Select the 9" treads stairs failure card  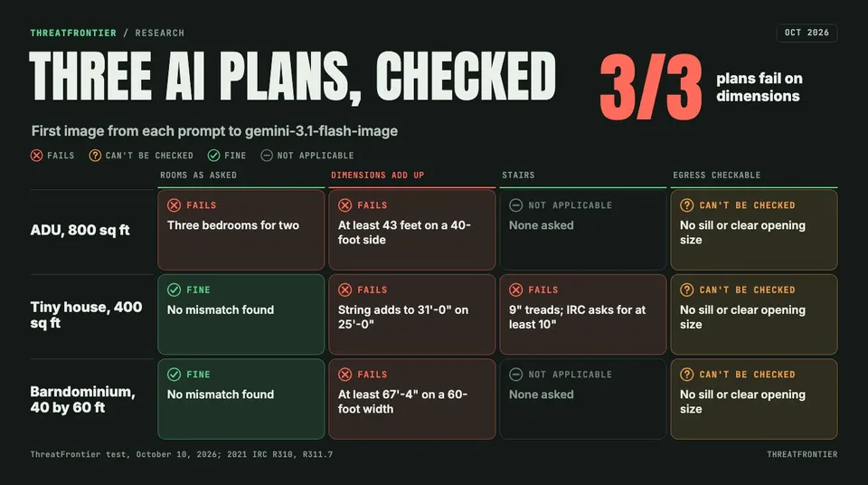[x=583, y=314]
